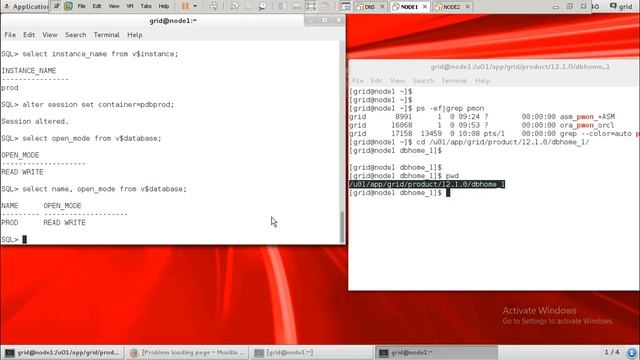Open File menu in dbhome_1 terminal window
Image resolution: width=640 pixels, height=360 pixels.
click(x=358, y=81)
